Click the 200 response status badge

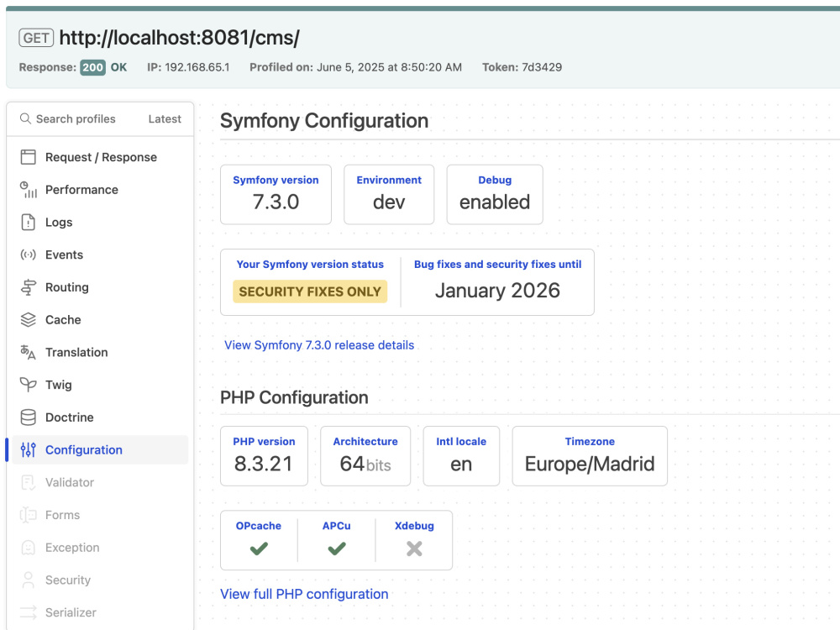click(x=92, y=67)
